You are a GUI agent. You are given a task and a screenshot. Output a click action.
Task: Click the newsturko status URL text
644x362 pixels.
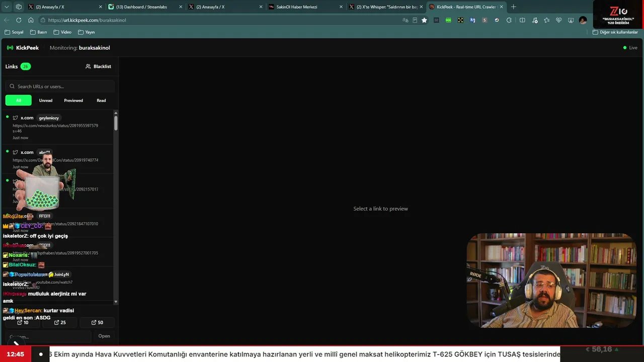tap(55, 128)
